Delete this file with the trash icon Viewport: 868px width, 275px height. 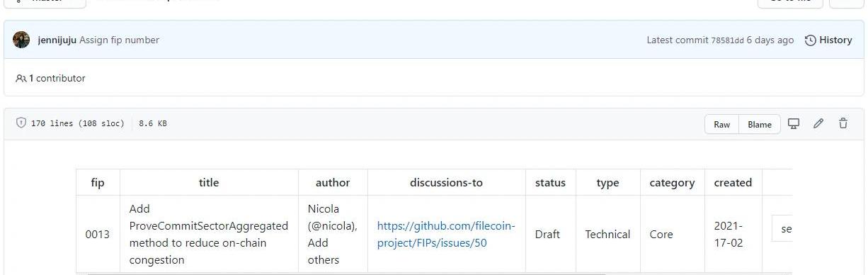click(843, 123)
